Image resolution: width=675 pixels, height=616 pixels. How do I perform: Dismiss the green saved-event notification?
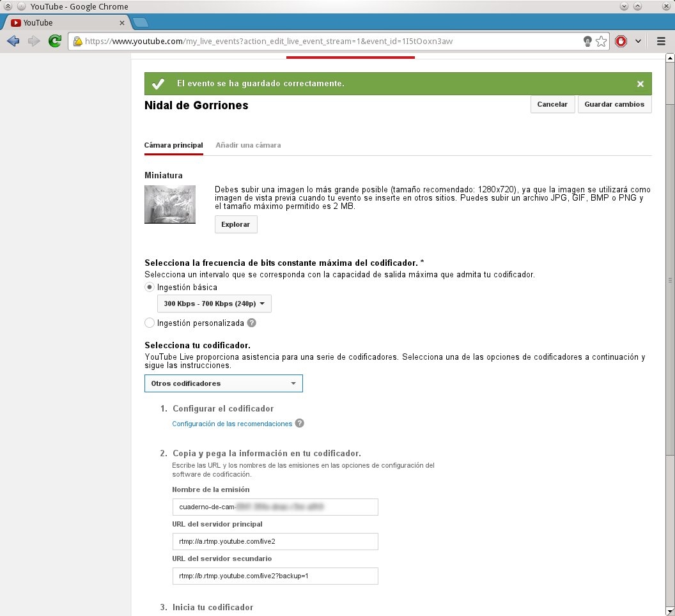point(640,84)
